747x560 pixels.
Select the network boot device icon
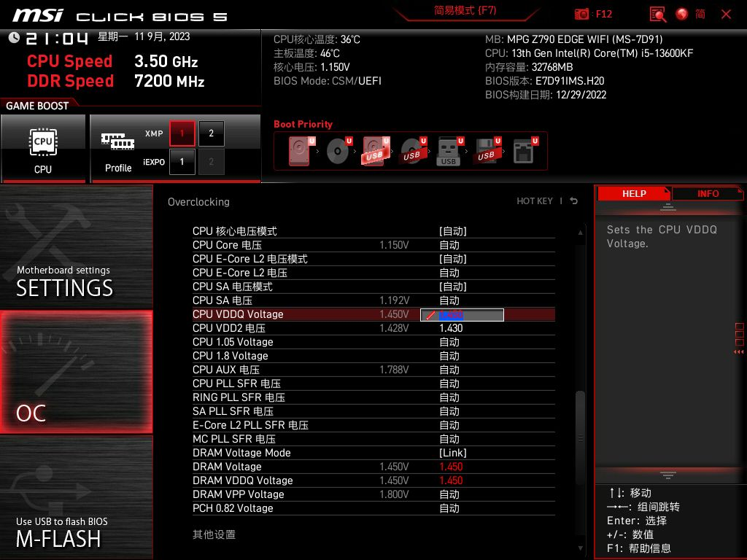tap(525, 150)
